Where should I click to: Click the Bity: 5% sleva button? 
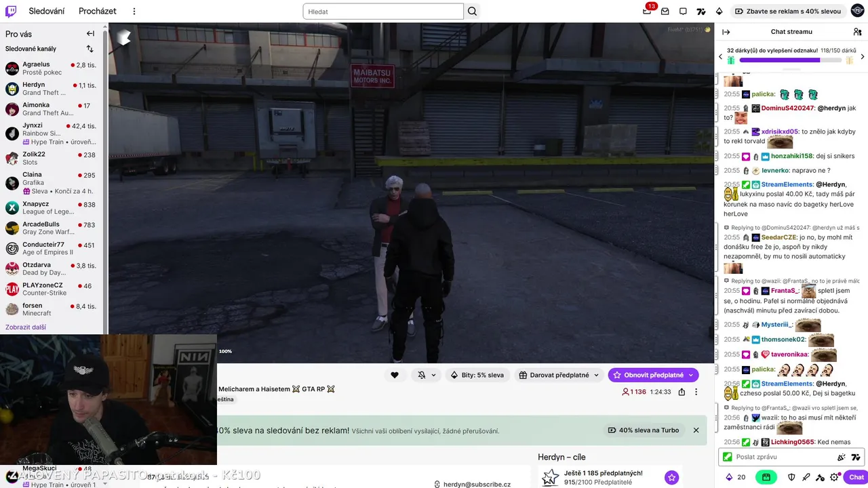pyautogui.click(x=477, y=375)
